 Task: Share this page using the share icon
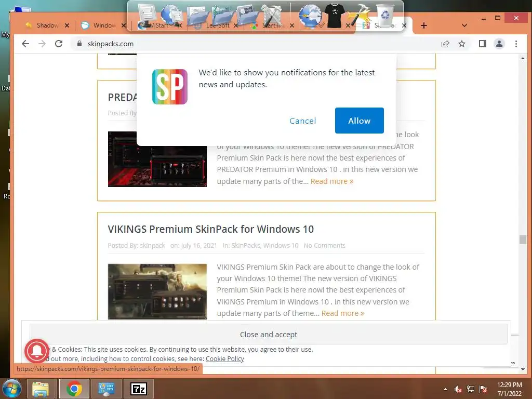click(x=445, y=44)
